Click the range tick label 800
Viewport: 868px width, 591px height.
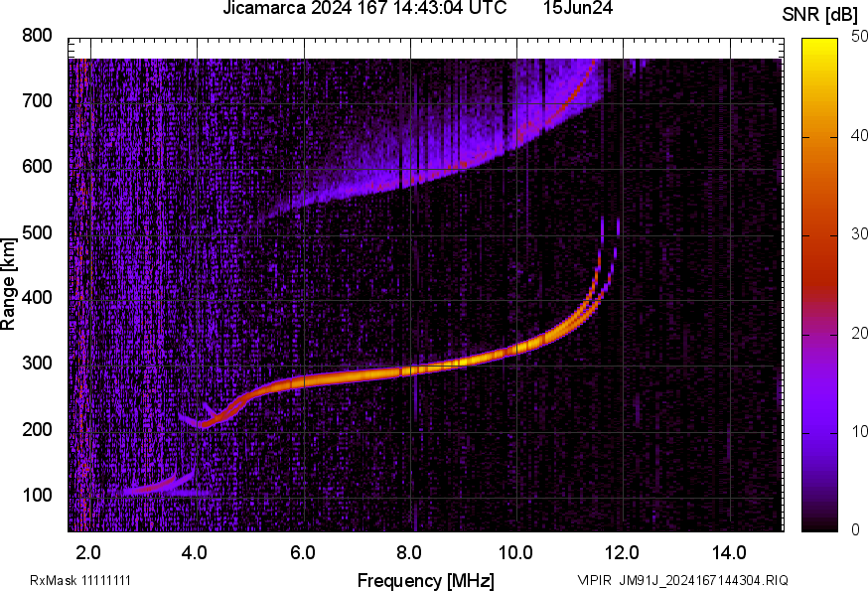[37, 36]
